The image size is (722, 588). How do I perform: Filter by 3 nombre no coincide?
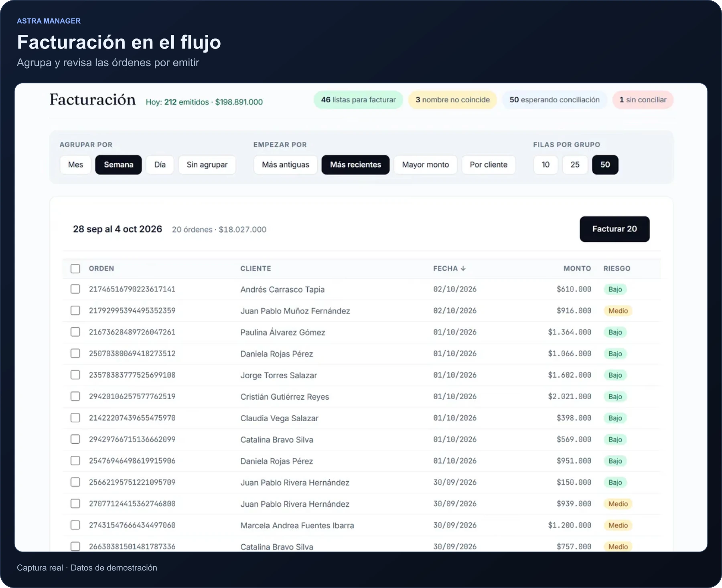click(x=452, y=100)
